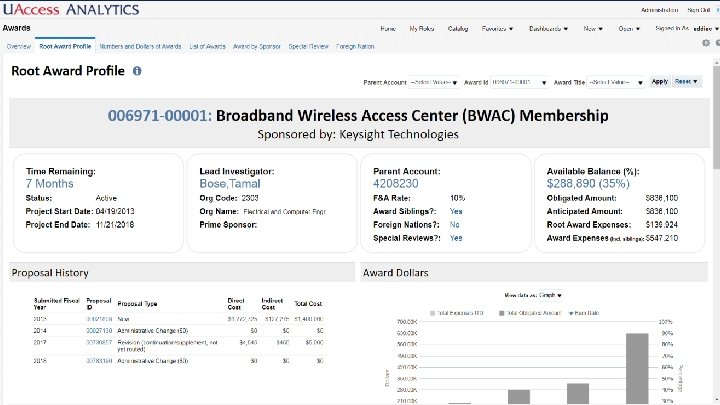Click the Proposal History section header

coord(182,273)
